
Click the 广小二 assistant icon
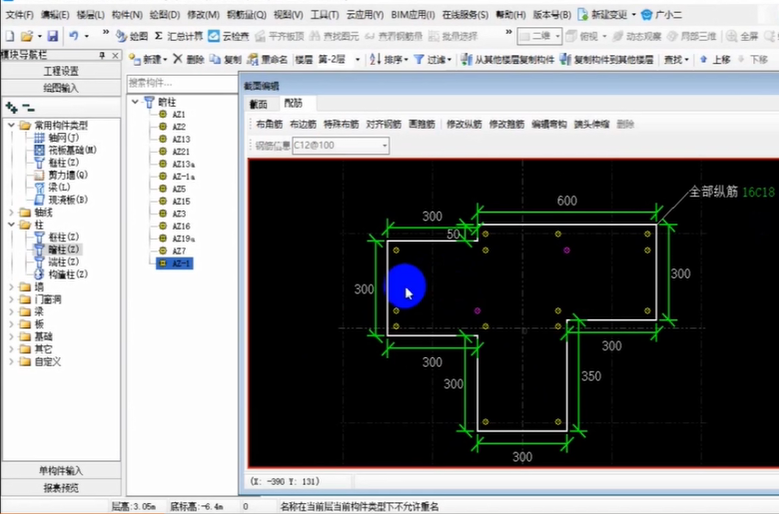click(647, 14)
